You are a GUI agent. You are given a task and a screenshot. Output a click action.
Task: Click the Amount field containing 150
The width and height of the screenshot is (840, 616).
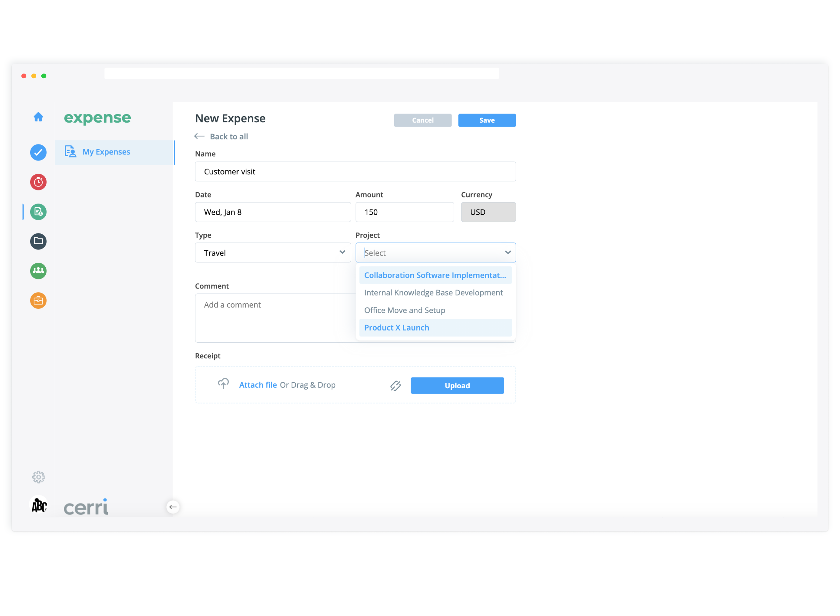coord(404,212)
